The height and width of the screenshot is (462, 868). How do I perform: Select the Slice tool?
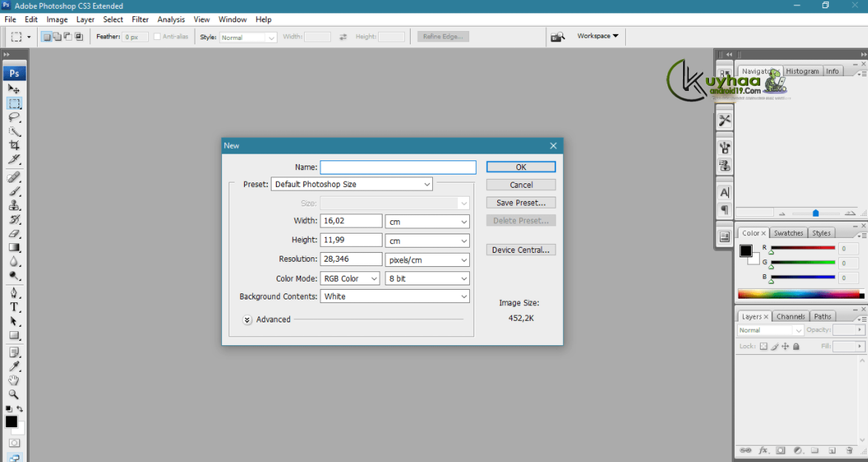pos(14,160)
